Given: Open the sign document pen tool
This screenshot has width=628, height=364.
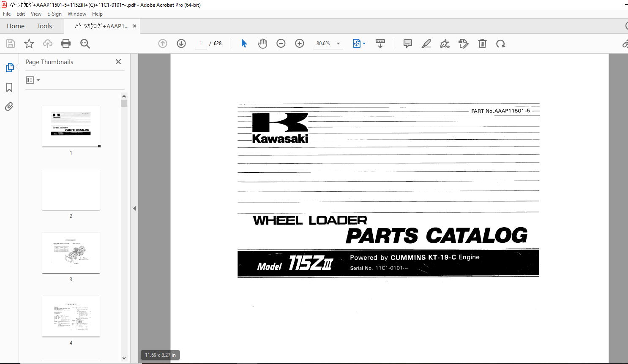Looking at the screenshot, I should [445, 43].
